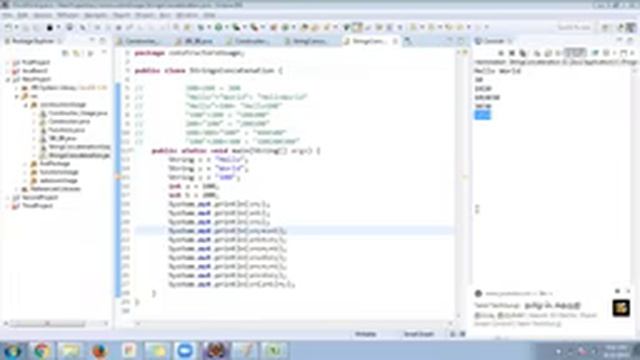Maximize the editor area

(461, 41)
